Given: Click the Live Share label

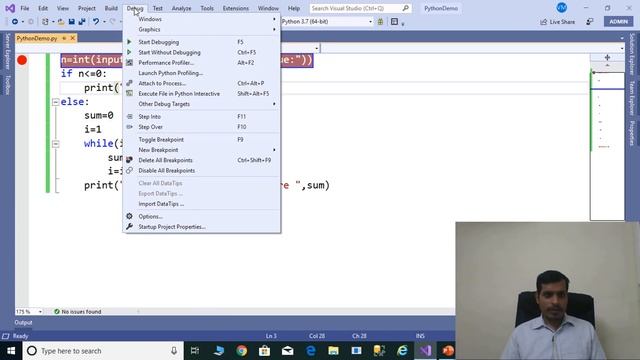Looking at the screenshot, I should [562, 22].
